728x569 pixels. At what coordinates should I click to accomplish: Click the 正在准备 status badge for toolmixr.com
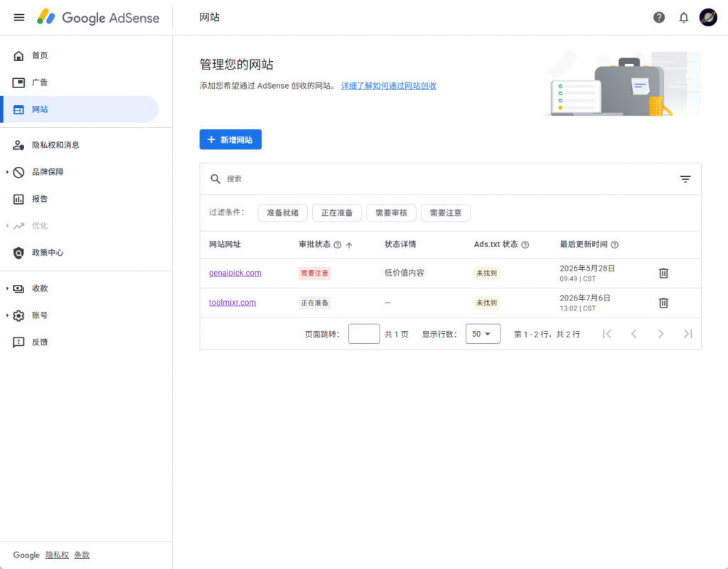[x=314, y=303]
